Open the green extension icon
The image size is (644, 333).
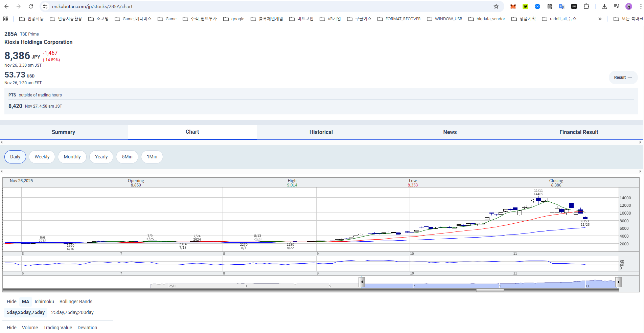click(x=525, y=6)
